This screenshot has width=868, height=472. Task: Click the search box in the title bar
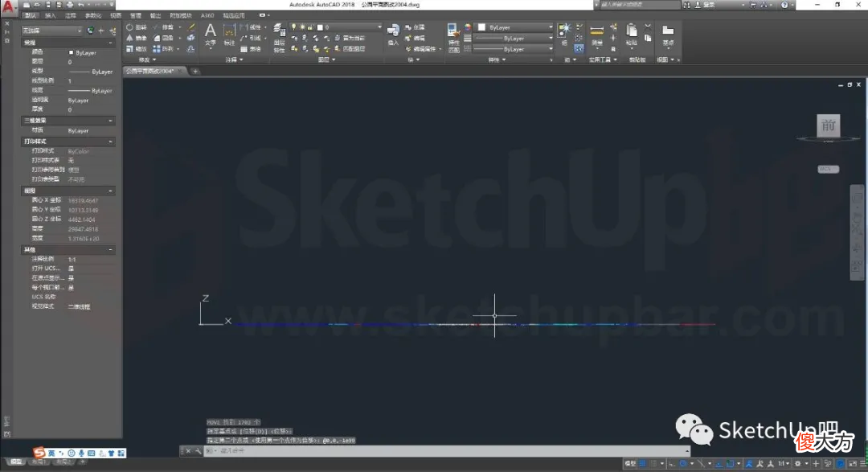640,5
